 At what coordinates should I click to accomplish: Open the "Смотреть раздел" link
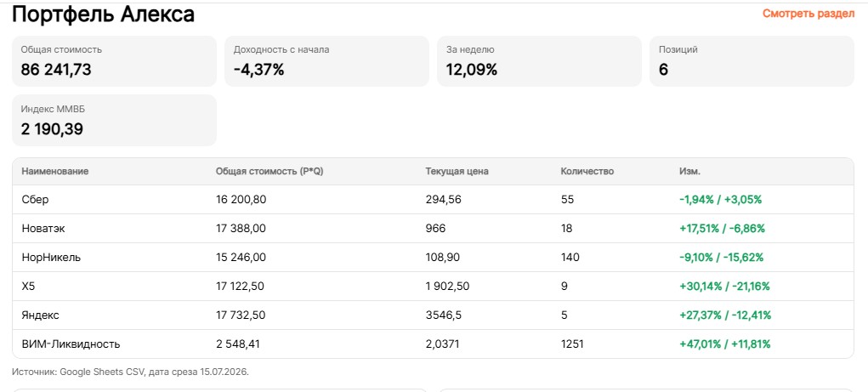(x=808, y=14)
